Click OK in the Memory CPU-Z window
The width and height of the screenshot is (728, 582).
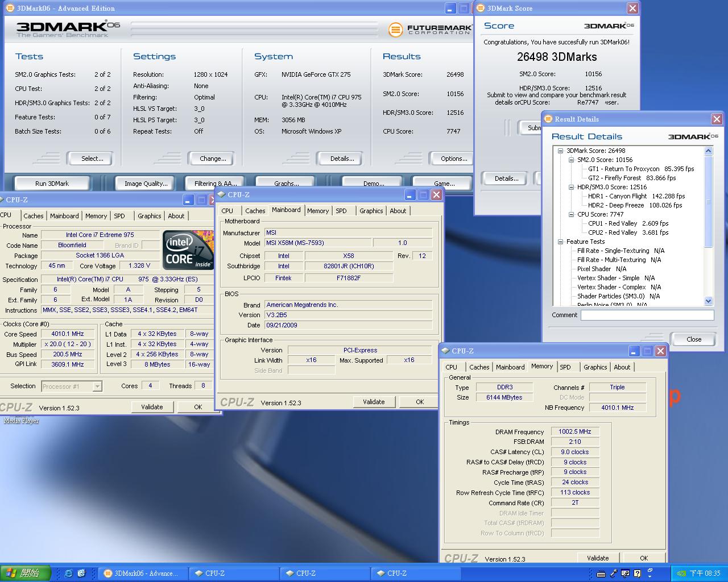pyautogui.click(x=644, y=558)
